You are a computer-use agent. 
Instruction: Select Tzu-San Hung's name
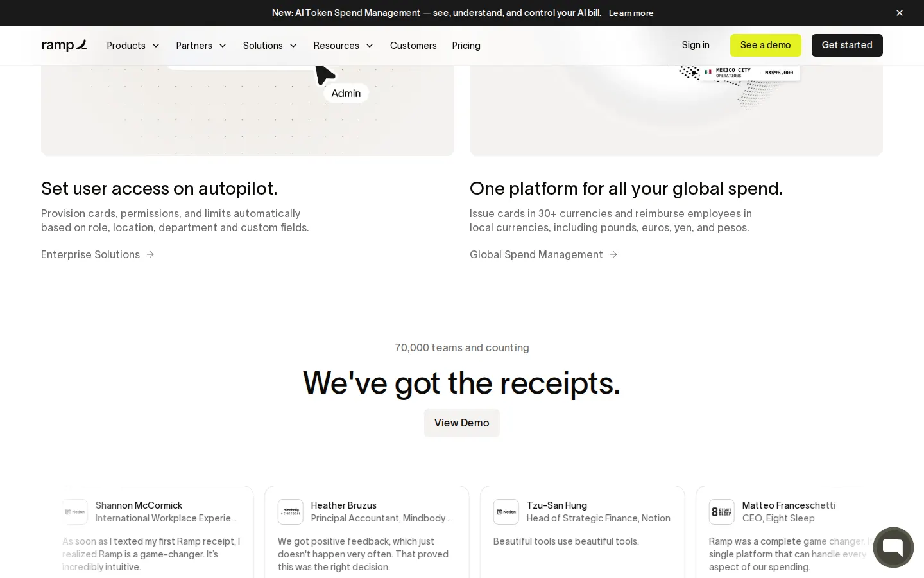[557, 505]
